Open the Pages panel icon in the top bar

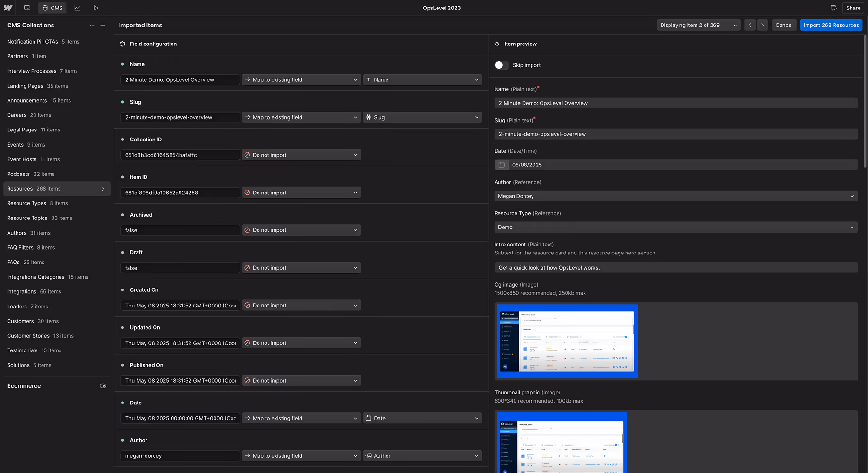(27, 8)
